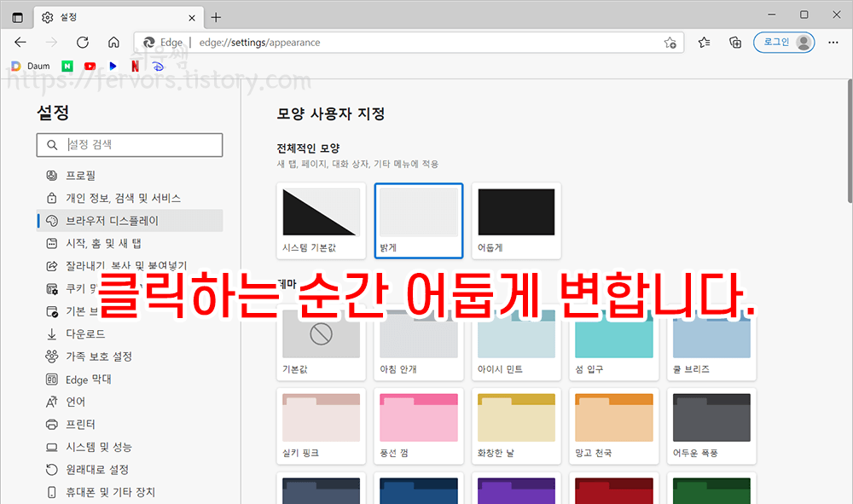The width and height of the screenshot is (853, 504).
Task: Choose the 어두운 폭풍 theme
Action: tap(711, 426)
